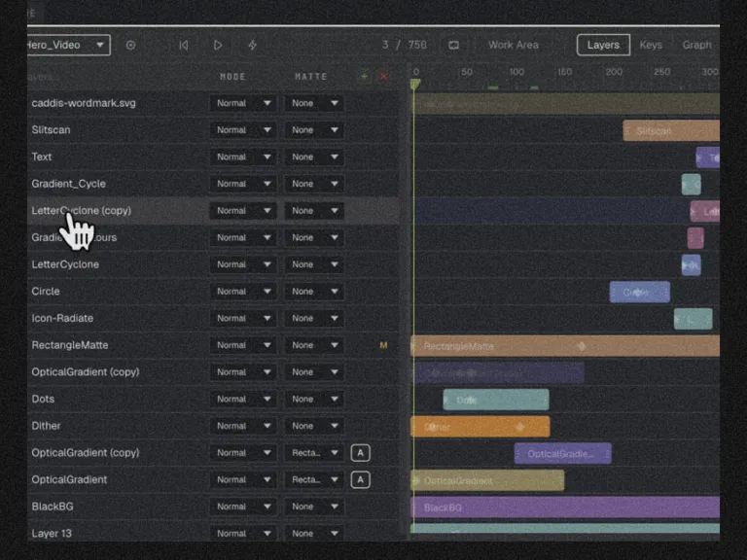Select the Text layer row
This screenshot has width=747, height=560.
(x=213, y=157)
